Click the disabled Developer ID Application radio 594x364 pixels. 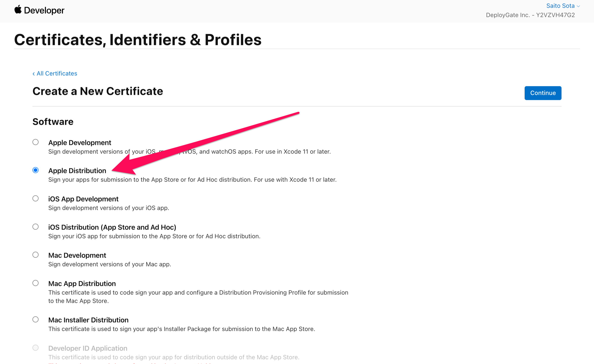tap(36, 347)
